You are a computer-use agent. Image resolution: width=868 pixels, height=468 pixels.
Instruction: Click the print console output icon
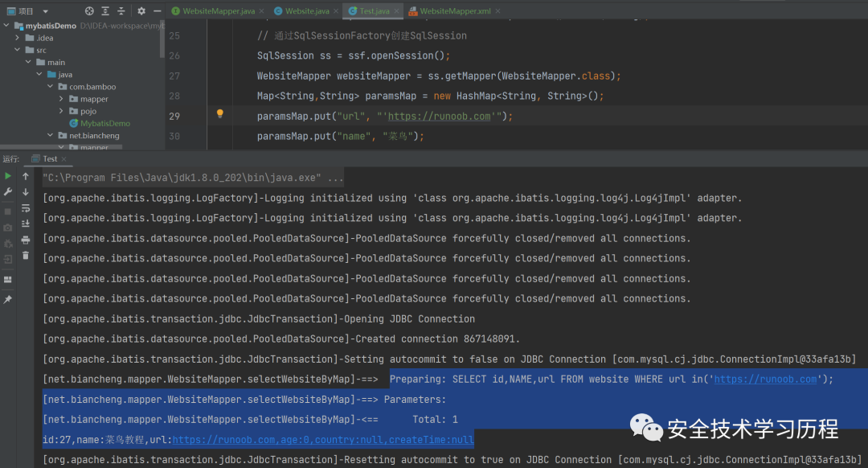(26, 240)
